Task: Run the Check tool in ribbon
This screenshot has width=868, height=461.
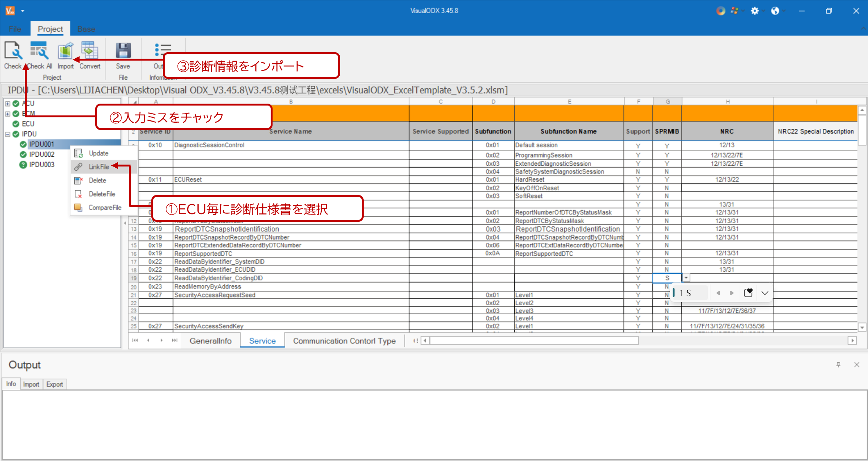Action: (x=13, y=55)
